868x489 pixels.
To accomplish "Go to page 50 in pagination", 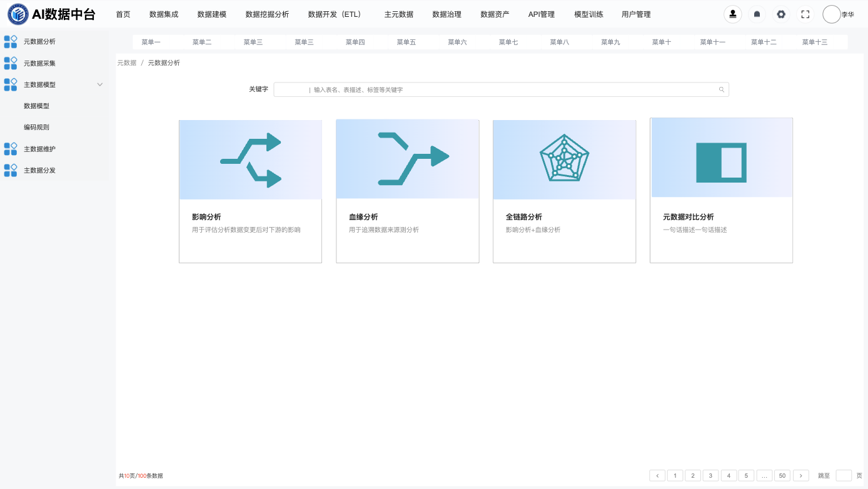I will tap(782, 476).
